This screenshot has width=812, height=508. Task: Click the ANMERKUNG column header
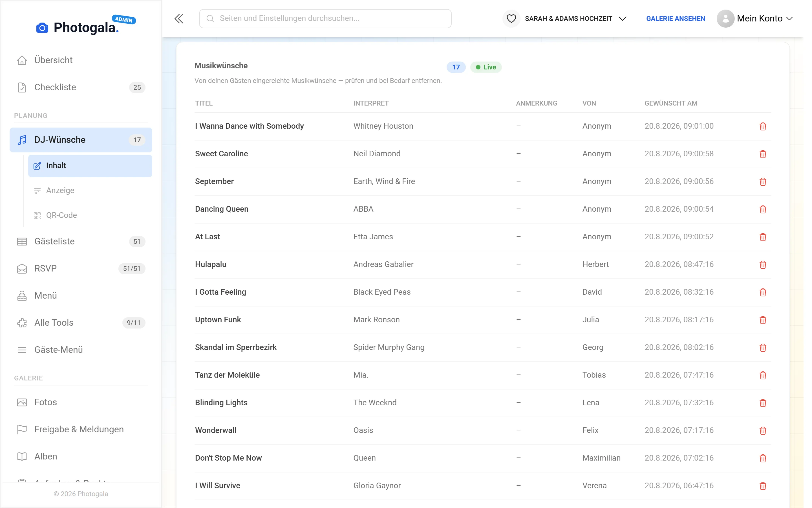click(x=536, y=104)
